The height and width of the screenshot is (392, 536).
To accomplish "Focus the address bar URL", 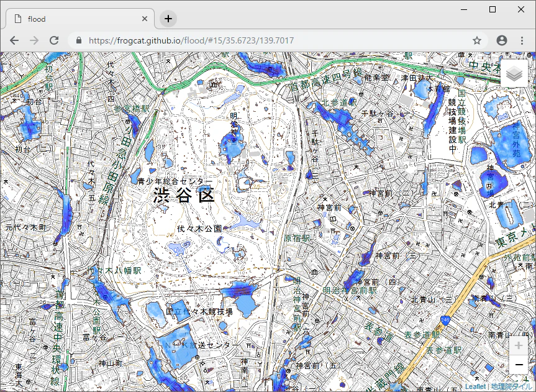I will tap(191, 40).
